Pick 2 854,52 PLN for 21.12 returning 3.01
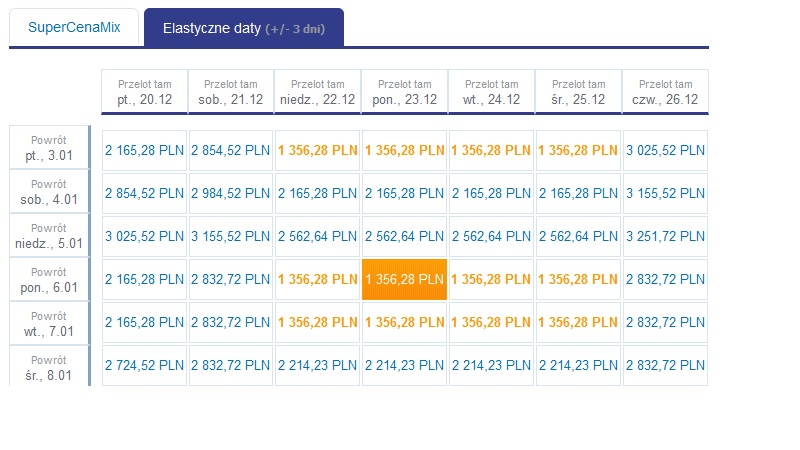This screenshot has height=450, width=800. coord(231,150)
